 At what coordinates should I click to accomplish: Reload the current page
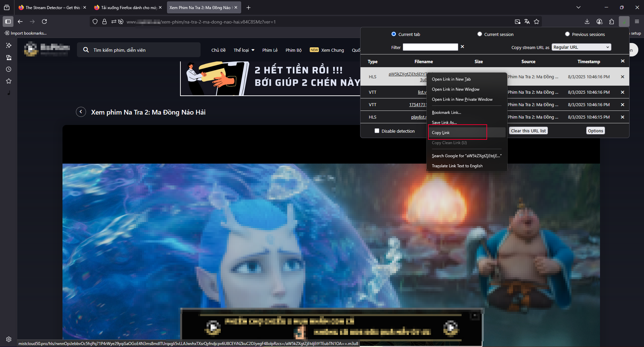pos(44,21)
